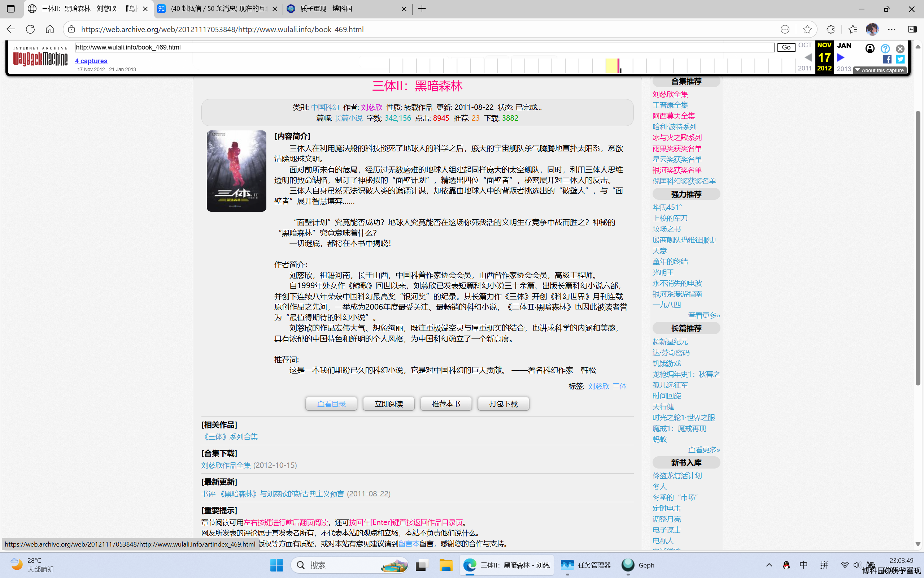Open 哈利·波特系列 in sidebar
The image size is (924, 578).
(x=674, y=126)
